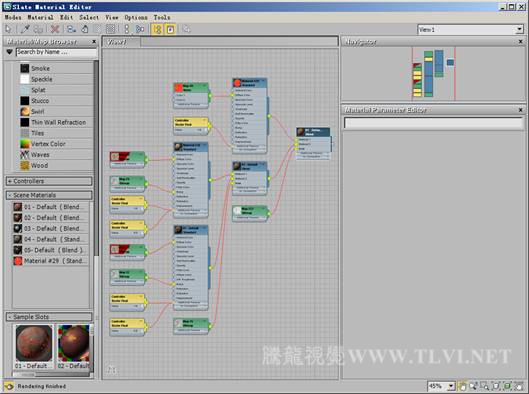Viewport: 529px width, 394px height.
Task: Click Put Material to Scene icon
Action: pyautogui.click(x=38, y=29)
